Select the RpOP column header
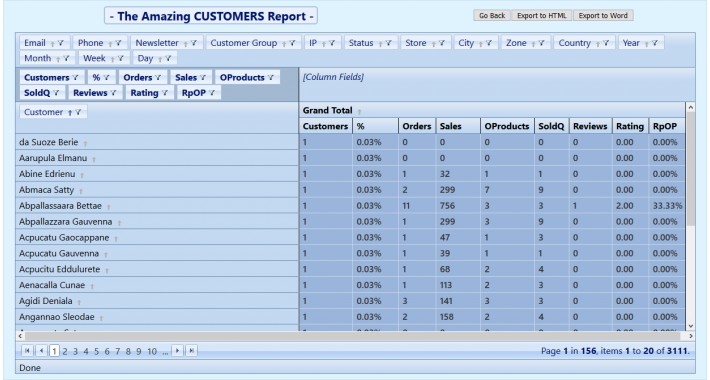 click(667, 126)
